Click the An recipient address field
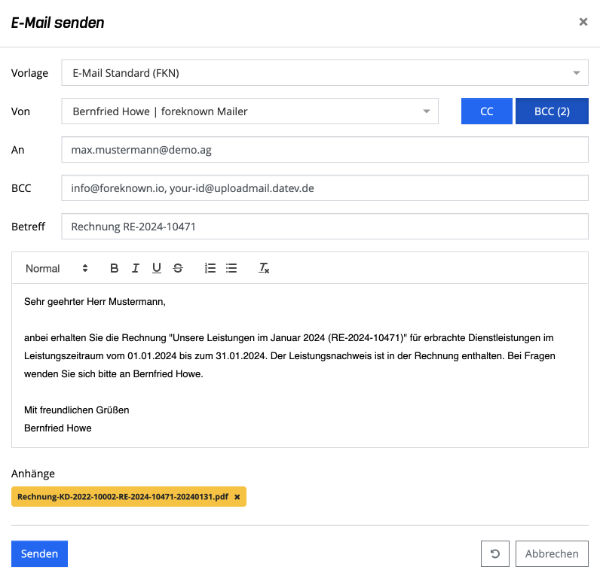600x579 pixels. tap(325, 150)
